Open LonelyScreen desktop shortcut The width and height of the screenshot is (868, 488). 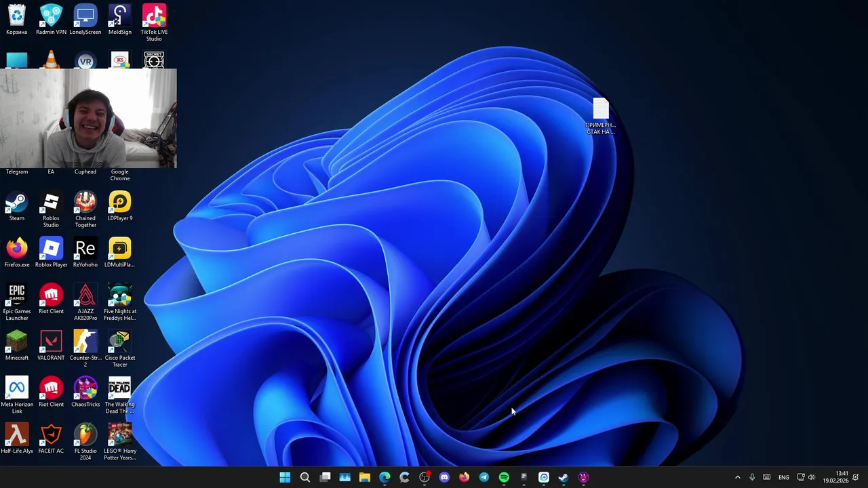(x=85, y=20)
